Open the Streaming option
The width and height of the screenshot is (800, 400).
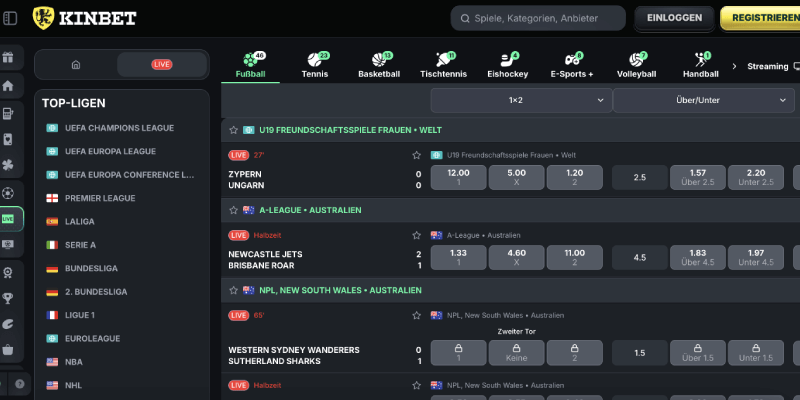pyautogui.click(x=772, y=66)
